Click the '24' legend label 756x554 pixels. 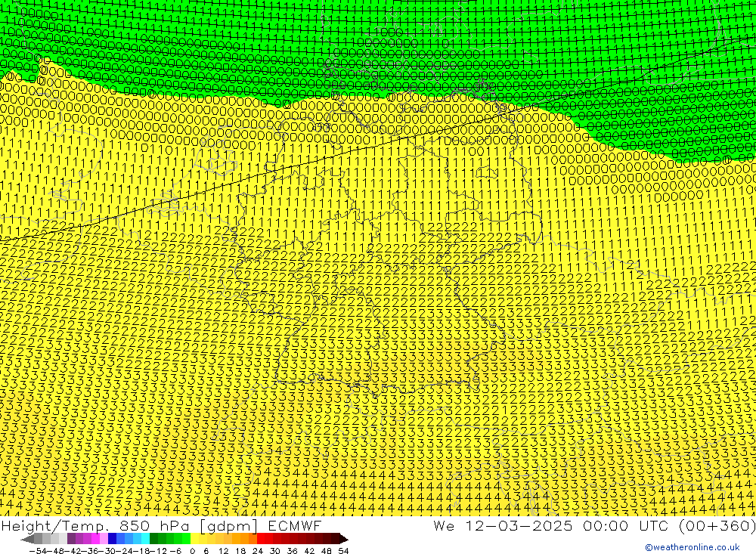pyautogui.click(x=258, y=551)
